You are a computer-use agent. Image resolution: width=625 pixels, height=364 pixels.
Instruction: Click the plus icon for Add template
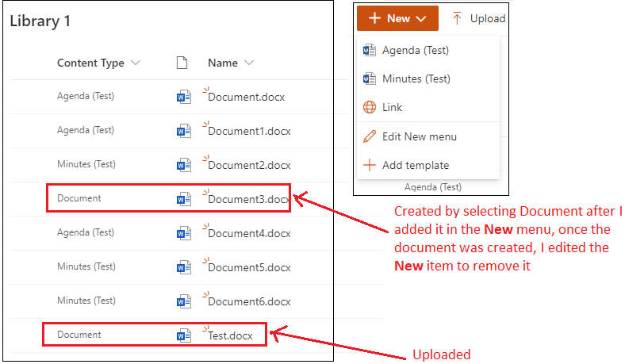(370, 165)
